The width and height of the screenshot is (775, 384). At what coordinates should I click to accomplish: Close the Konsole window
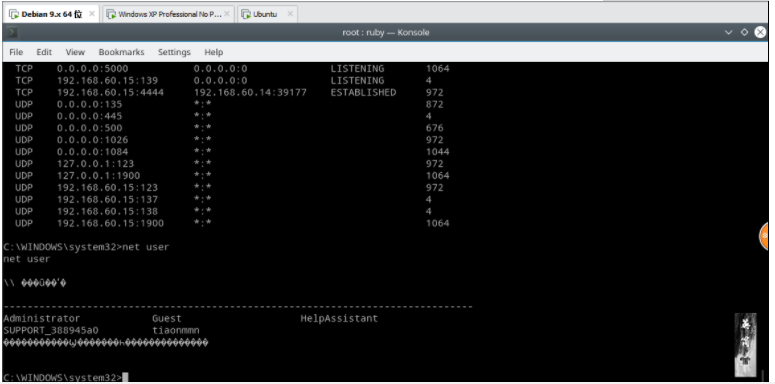click(760, 33)
